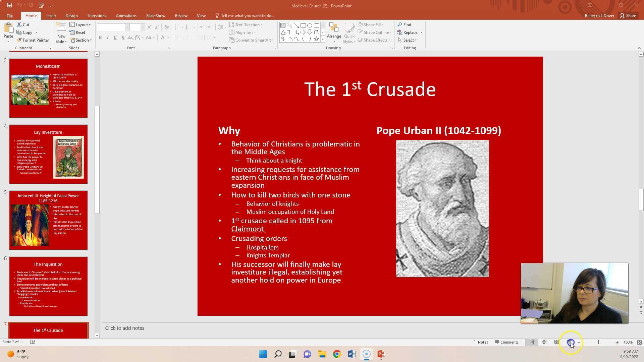
Task: Toggle Normal view button in status bar
Action: [x=531, y=342]
